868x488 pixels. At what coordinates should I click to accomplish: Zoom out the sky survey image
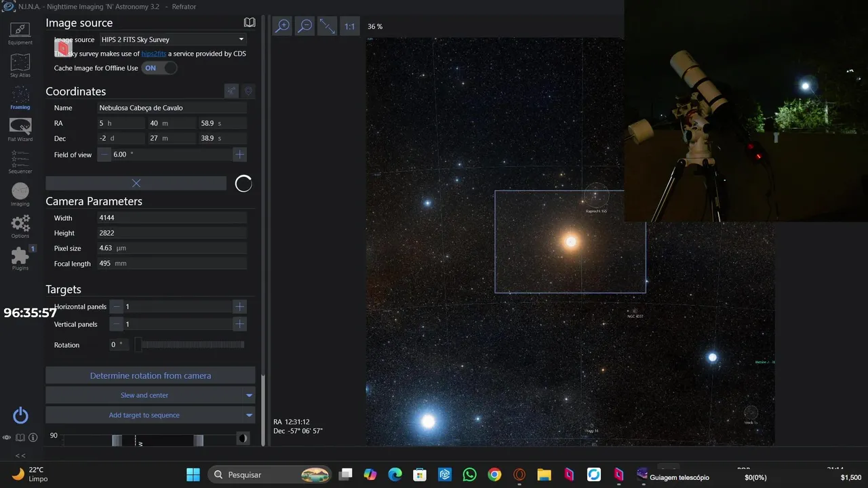point(304,26)
